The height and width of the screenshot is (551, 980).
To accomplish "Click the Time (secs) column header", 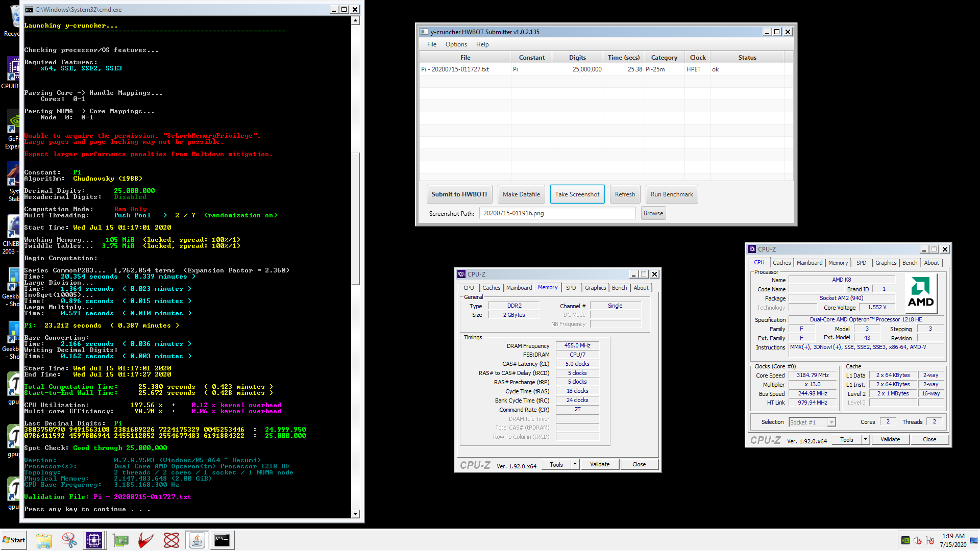I will 623,58.
